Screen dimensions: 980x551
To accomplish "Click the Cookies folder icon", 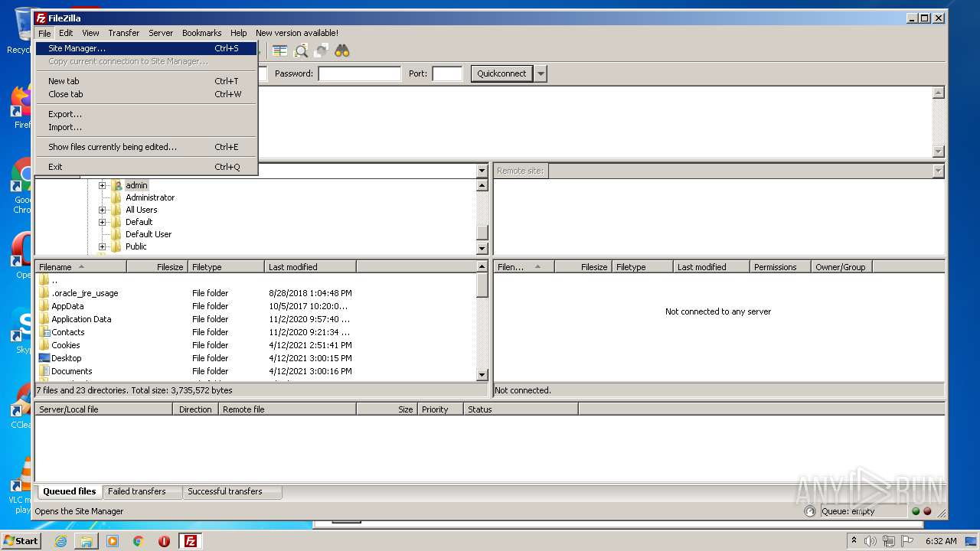I will coord(44,345).
